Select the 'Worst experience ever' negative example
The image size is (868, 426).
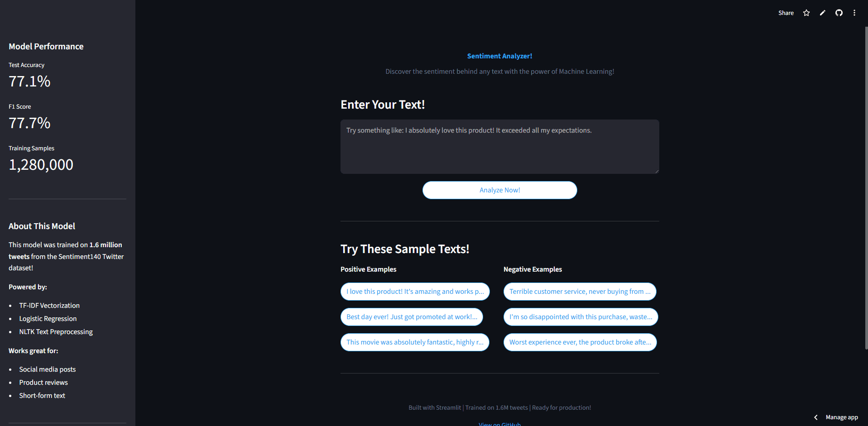pyautogui.click(x=580, y=342)
